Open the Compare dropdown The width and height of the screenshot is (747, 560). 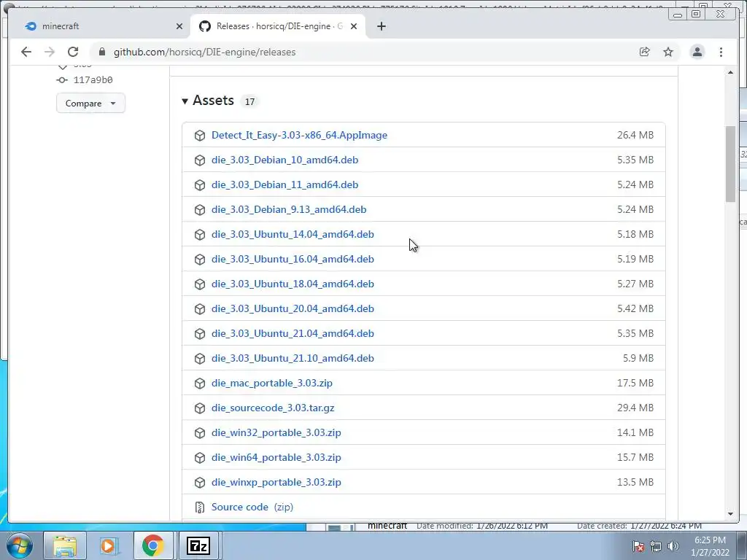[90, 104]
